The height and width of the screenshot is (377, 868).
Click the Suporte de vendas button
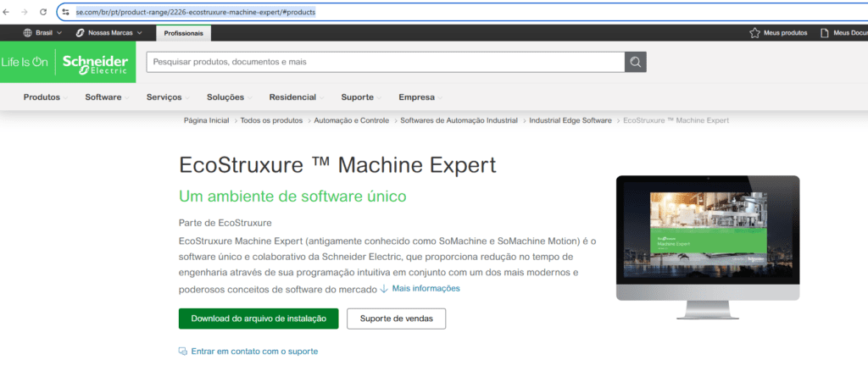[x=397, y=319]
